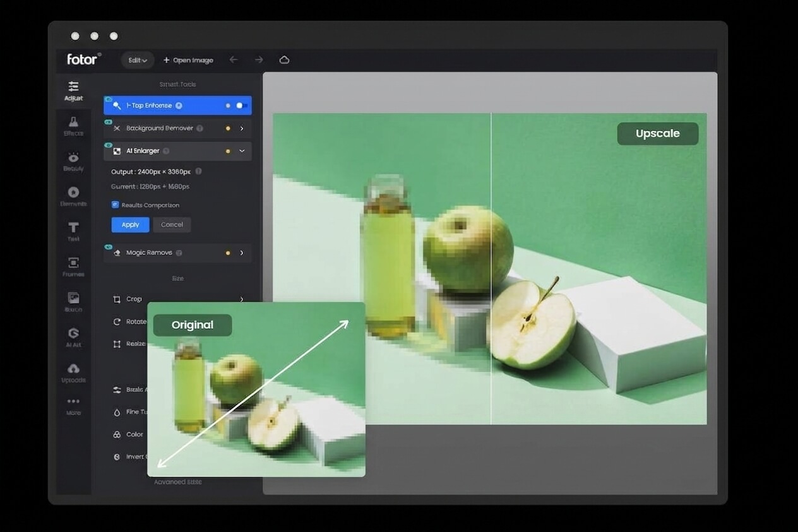The image size is (798, 532).
Task: Open the Beauty eye panel
Action: 73,162
